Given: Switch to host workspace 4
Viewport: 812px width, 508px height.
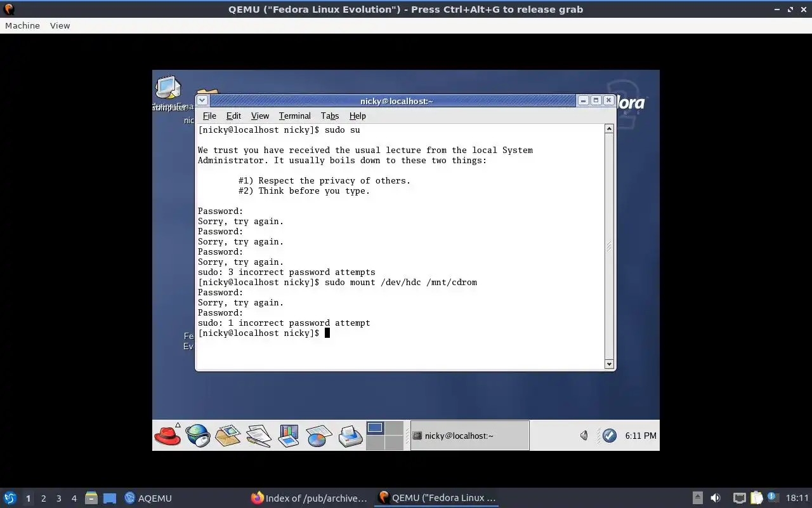Looking at the screenshot, I should click(74, 498).
